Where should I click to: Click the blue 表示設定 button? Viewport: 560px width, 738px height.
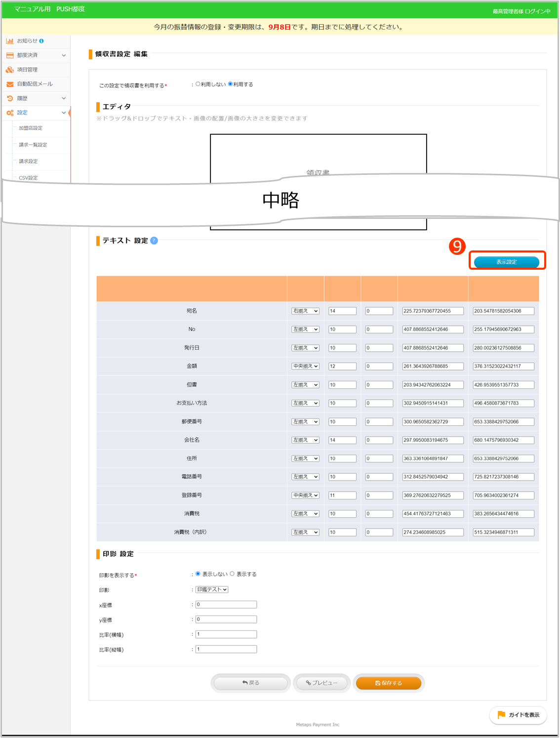[506, 262]
